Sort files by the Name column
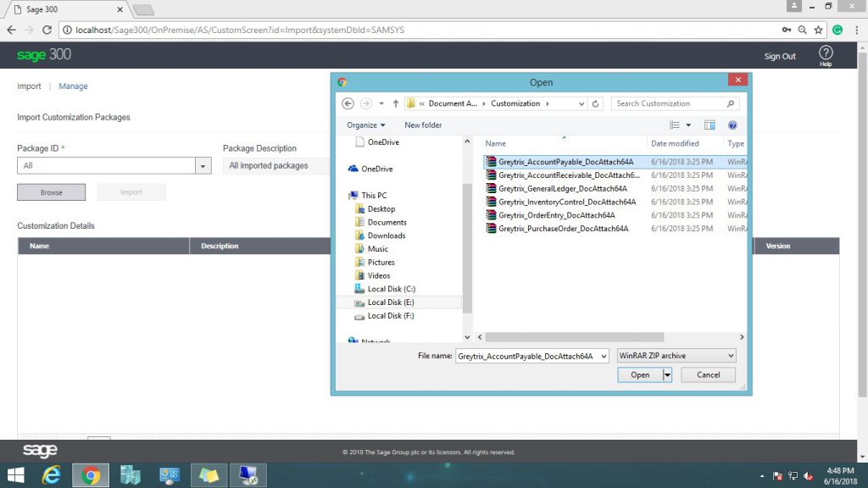 pyautogui.click(x=495, y=143)
